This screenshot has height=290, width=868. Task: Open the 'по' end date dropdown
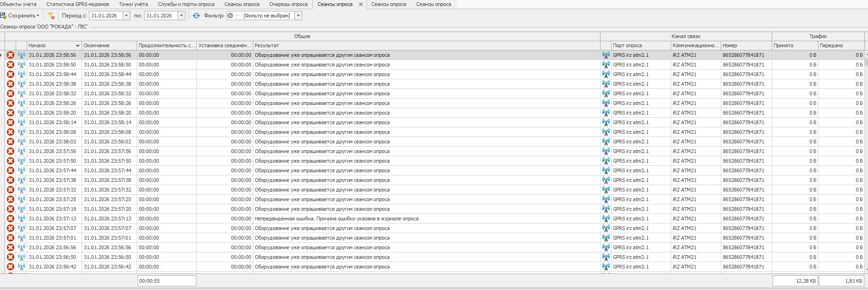tap(181, 16)
